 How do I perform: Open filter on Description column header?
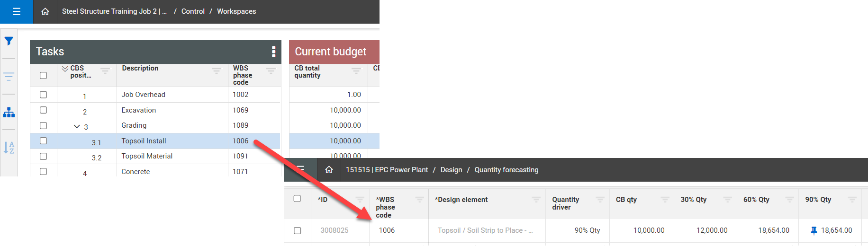[x=216, y=71]
